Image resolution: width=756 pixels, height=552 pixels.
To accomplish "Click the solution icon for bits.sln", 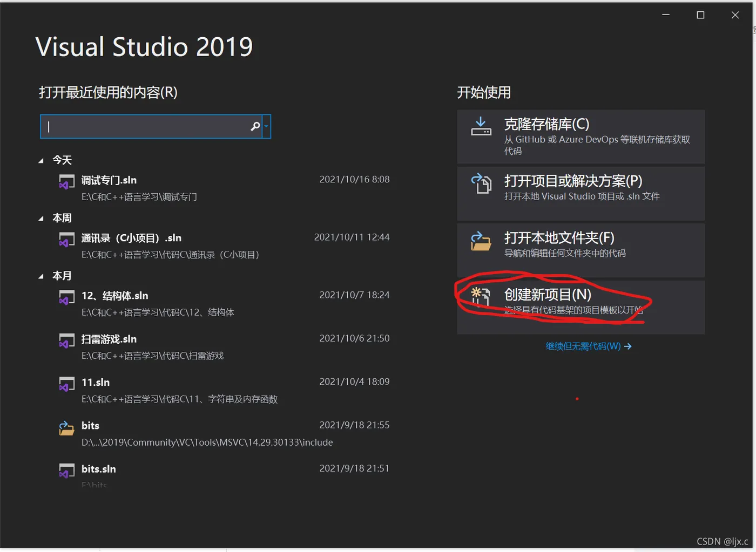I will tap(66, 471).
